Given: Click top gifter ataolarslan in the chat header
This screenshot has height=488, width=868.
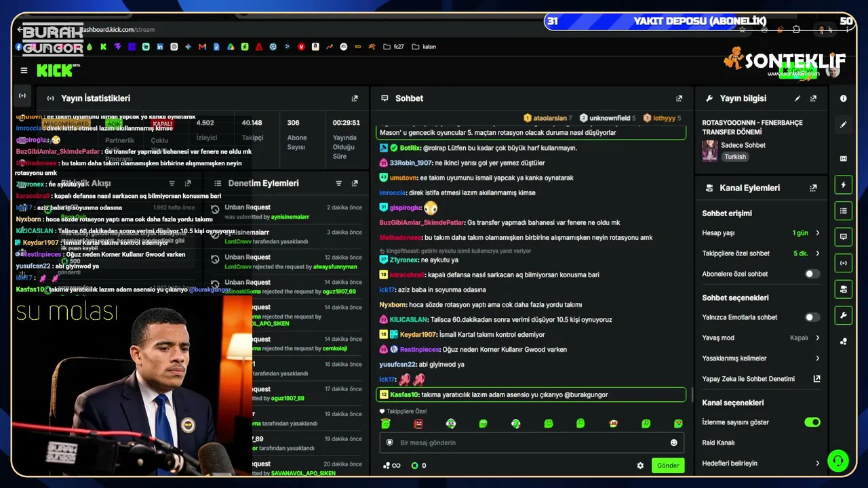Looking at the screenshot, I should coord(549,118).
